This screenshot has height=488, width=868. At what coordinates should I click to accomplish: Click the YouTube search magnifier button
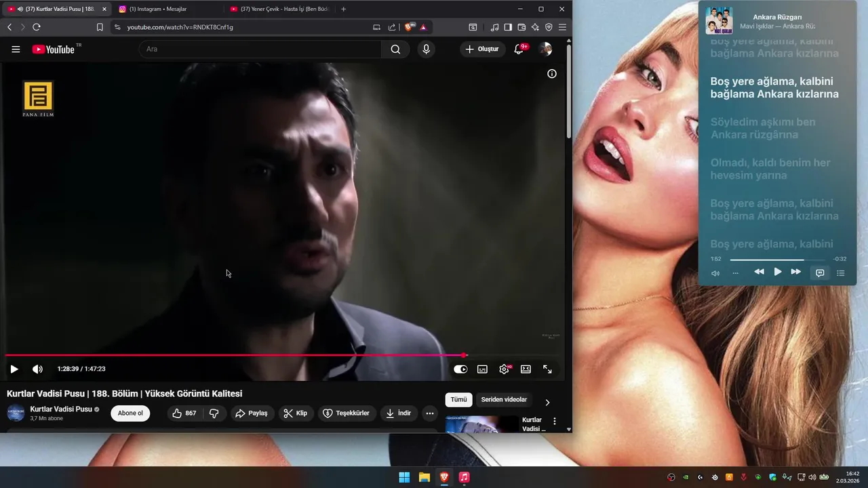point(395,49)
